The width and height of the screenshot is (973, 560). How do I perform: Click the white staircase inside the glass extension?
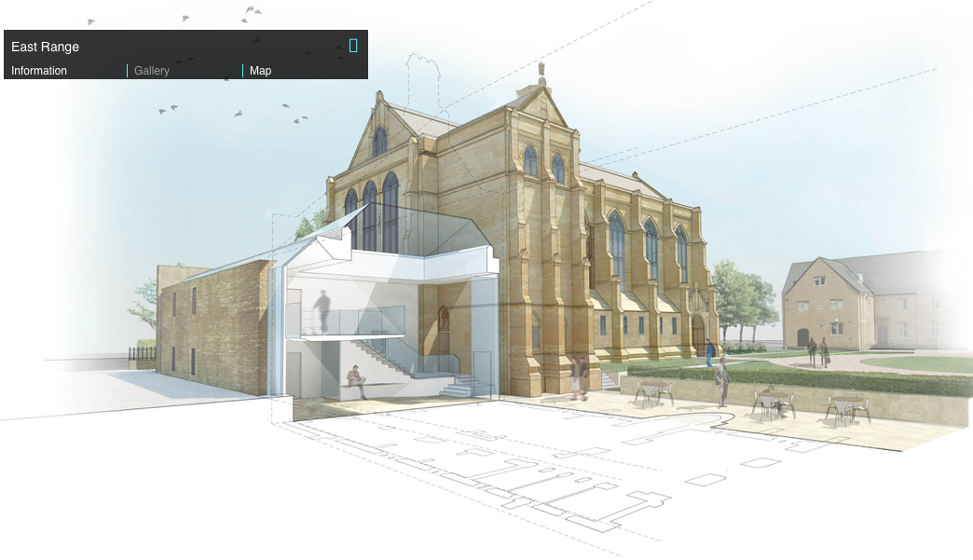pyautogui.click(x=391, y=359)
